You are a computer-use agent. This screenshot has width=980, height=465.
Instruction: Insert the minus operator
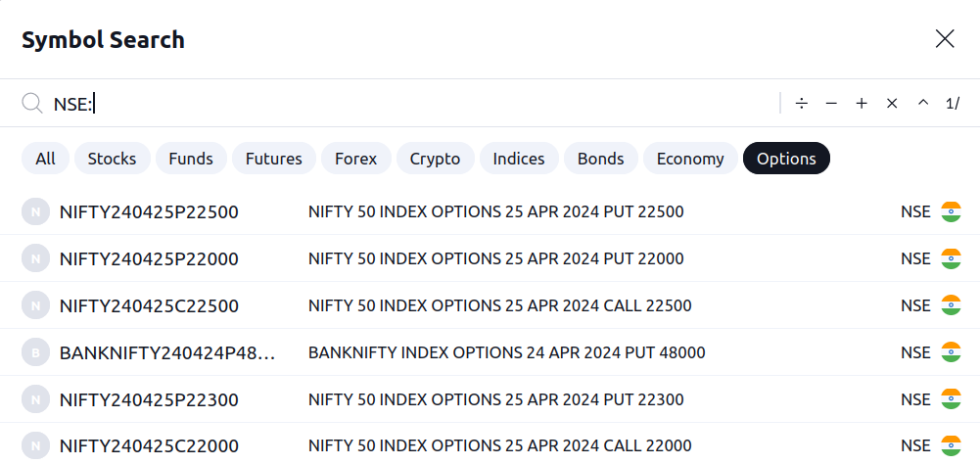831,103
